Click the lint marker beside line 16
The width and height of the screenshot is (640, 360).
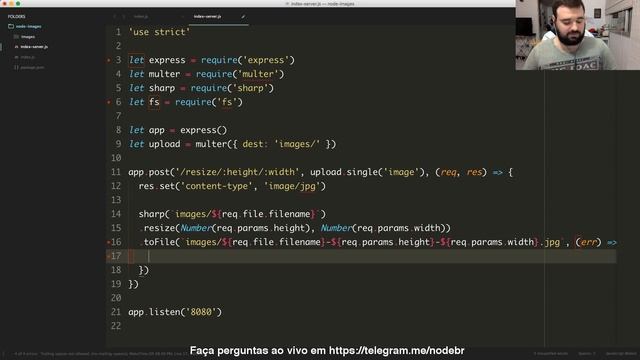(x=108, y=242)
